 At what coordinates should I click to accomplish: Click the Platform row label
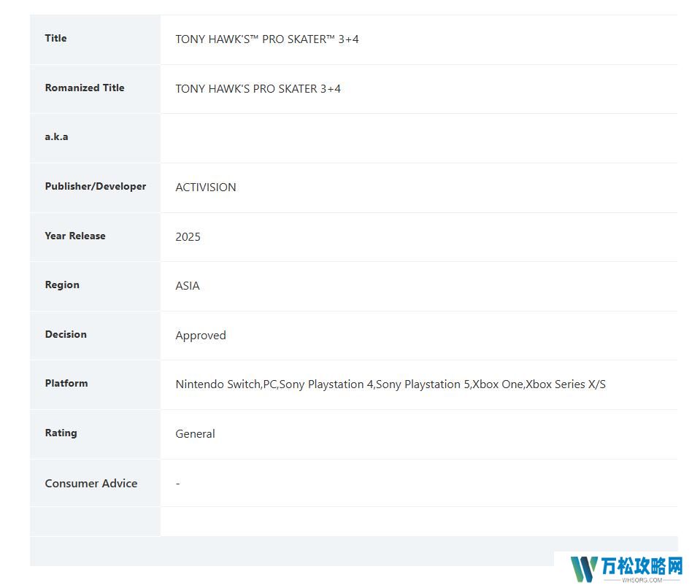[66, 384]
